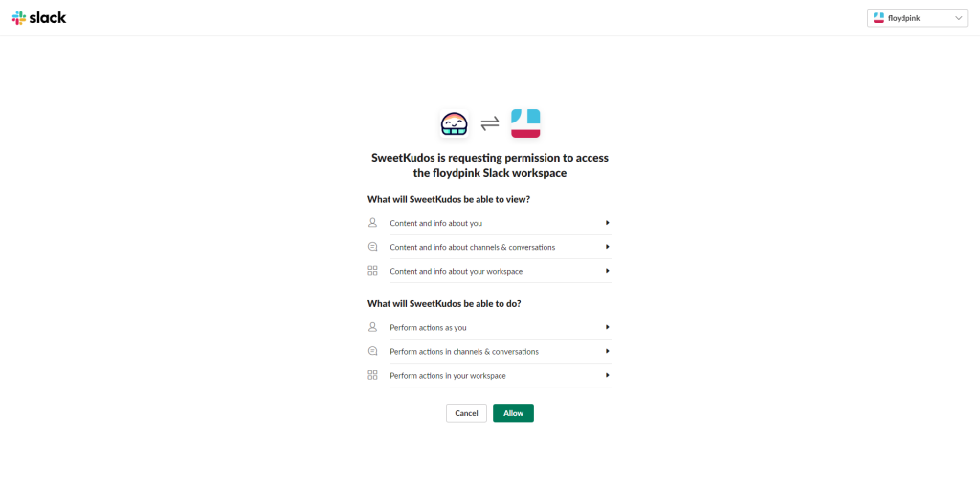Click the grid icon beside 'Perform actions in your workspace'
The width and height of the screenshot is (980, 486).
[x=373, y=375]
